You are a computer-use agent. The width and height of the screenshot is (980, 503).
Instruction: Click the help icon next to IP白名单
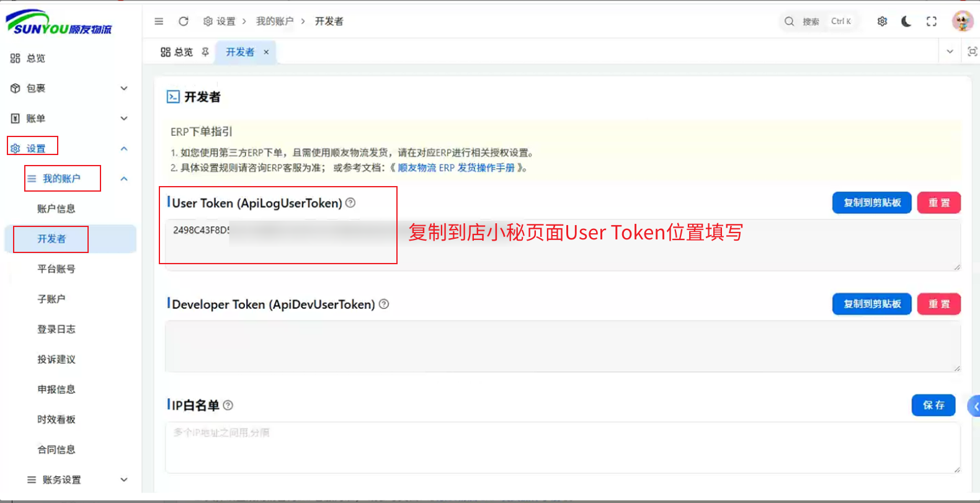click(x=228, y=405)
